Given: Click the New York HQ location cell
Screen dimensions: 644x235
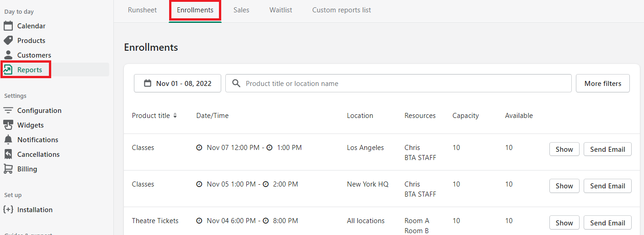Looking at the screenshot, I should (367, 184).
